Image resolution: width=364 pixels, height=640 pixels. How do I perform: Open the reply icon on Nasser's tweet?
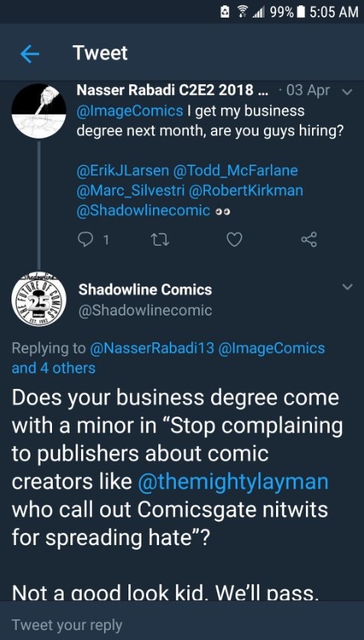click(86, 240)
